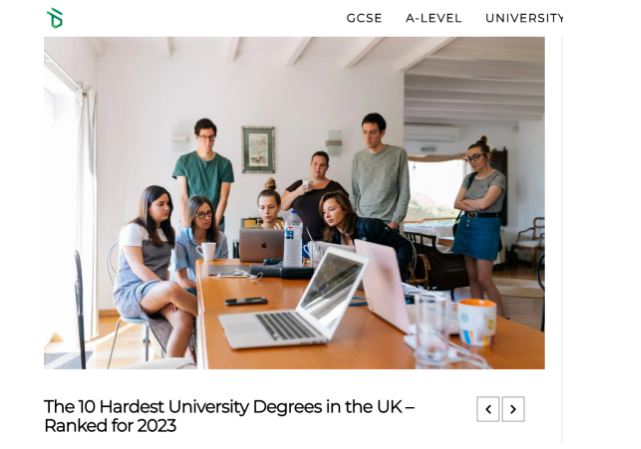Advance to next slide using right chevron
The width and height of the screenshot is (641, 449).
click(513, 409)
